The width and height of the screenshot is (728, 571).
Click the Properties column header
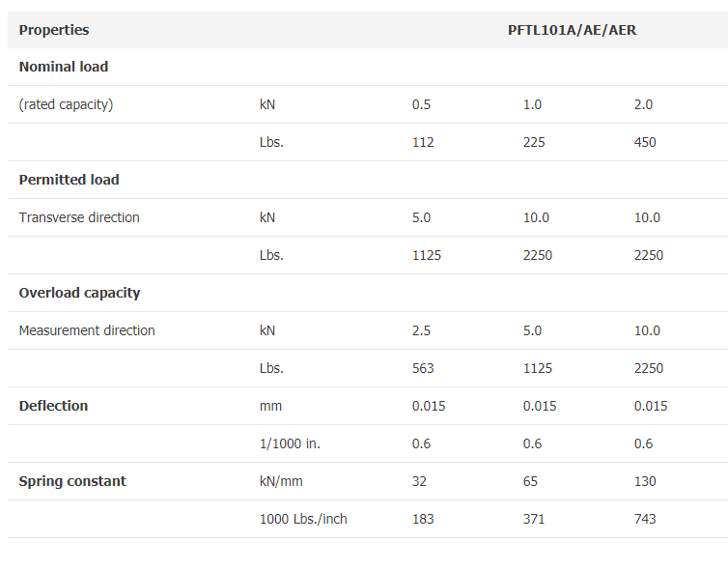[x=54, y=30]
